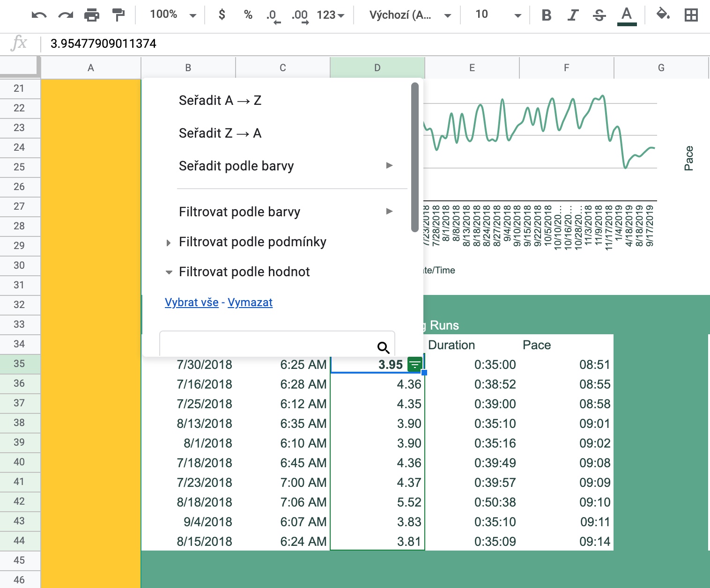Format as currency with dollar icon
710x588 pixels.
[x=222, y=15]
